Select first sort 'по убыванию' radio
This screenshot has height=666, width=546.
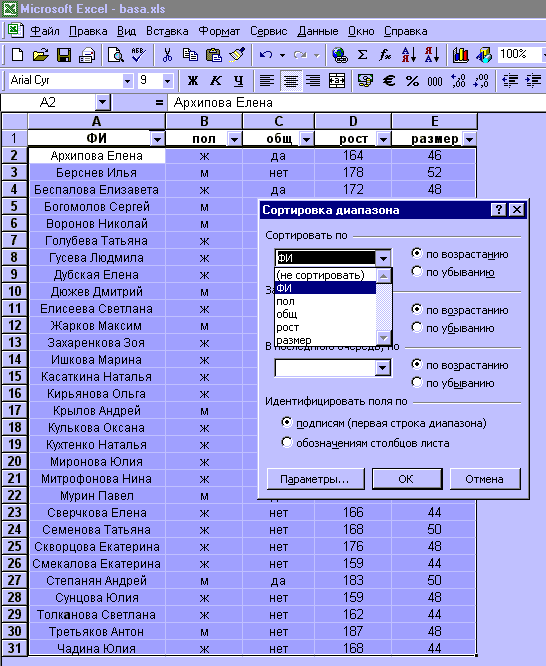(417, 271)
